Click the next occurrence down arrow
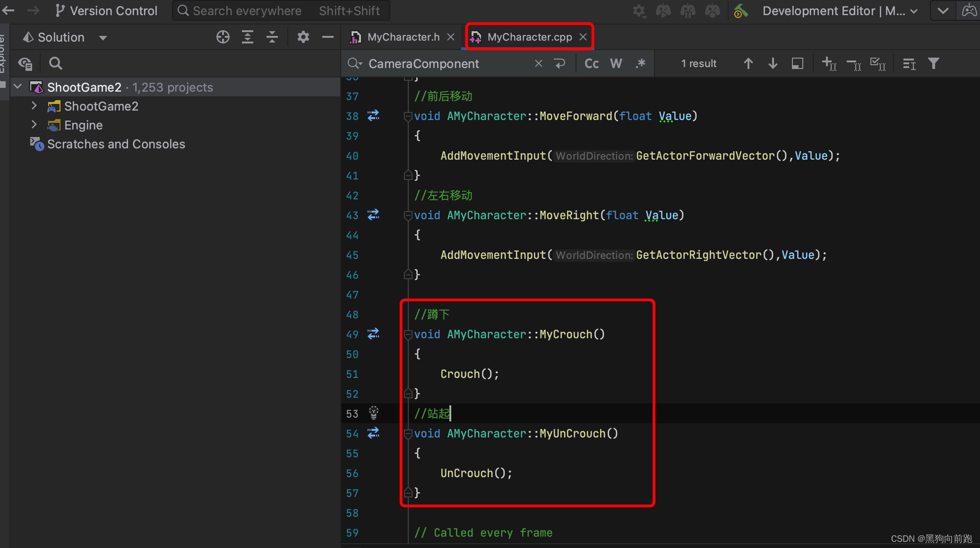This screenshot has width=980, height=548. click(x=773, y=63)
